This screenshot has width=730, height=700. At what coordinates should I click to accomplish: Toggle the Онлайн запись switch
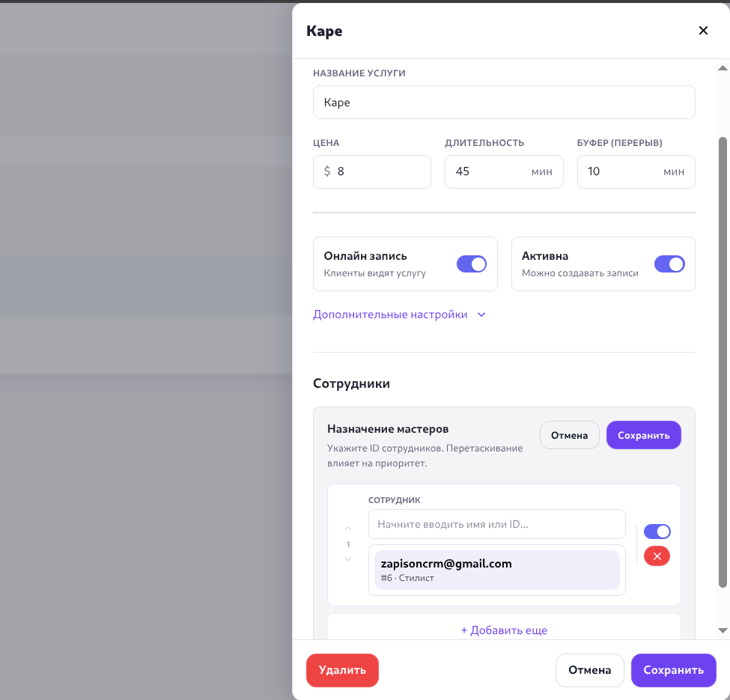[471, 264]
